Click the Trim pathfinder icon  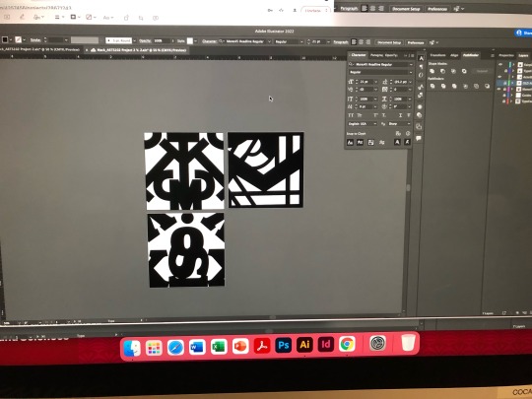coord(443,86)
